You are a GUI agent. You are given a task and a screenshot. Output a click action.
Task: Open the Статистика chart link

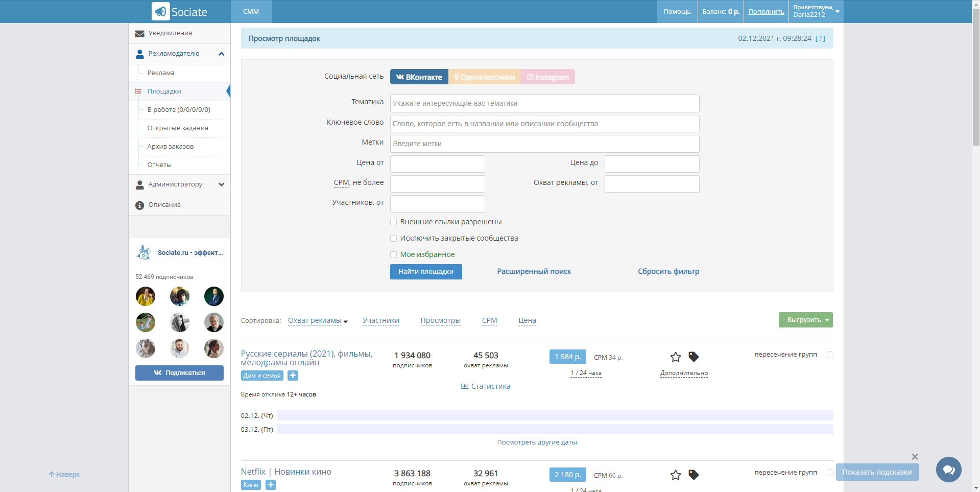[486, 386]
